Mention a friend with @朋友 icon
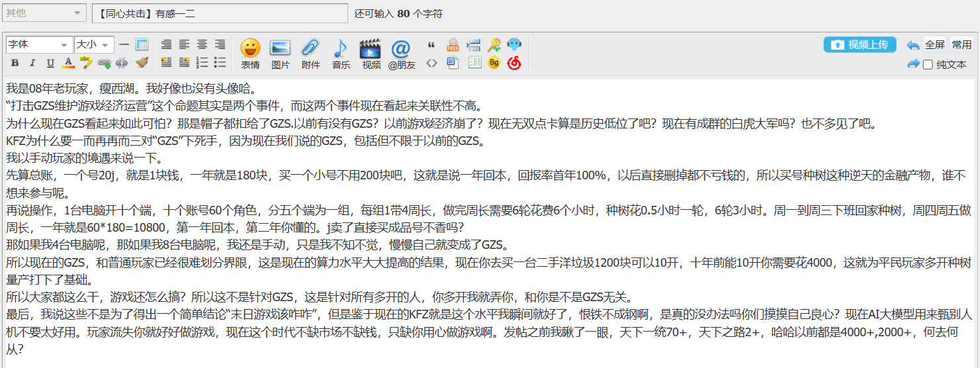 401,53
